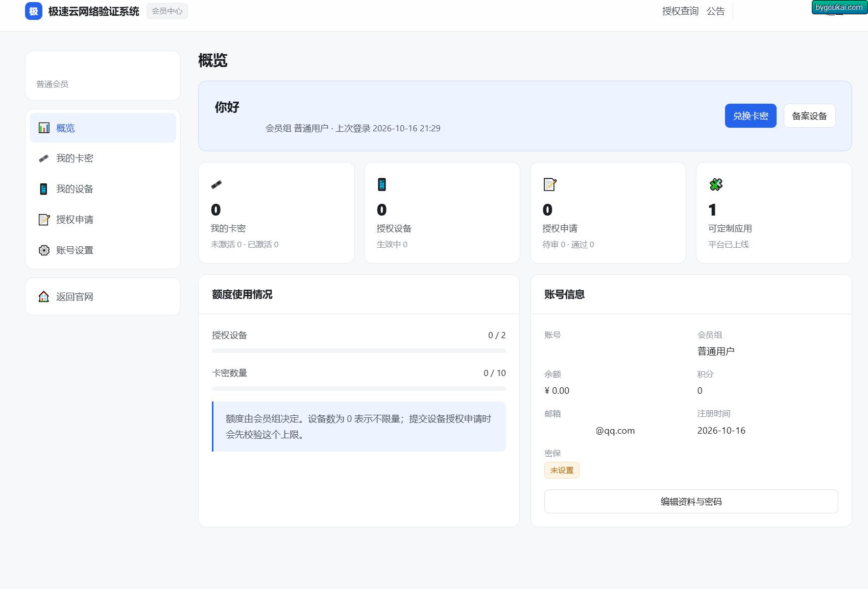This screenshot has height=589, width=868.
Task: Click the @qq.com email value
Action: pos(615,431)
